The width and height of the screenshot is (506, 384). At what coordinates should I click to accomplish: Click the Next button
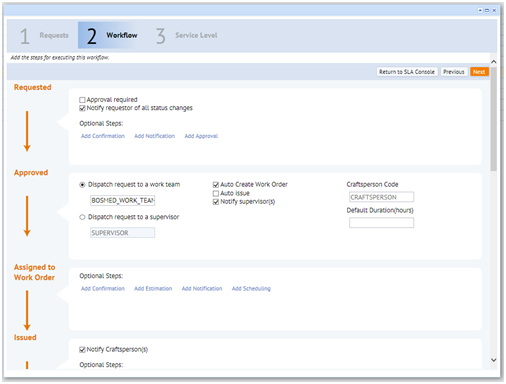pos(479,72)
